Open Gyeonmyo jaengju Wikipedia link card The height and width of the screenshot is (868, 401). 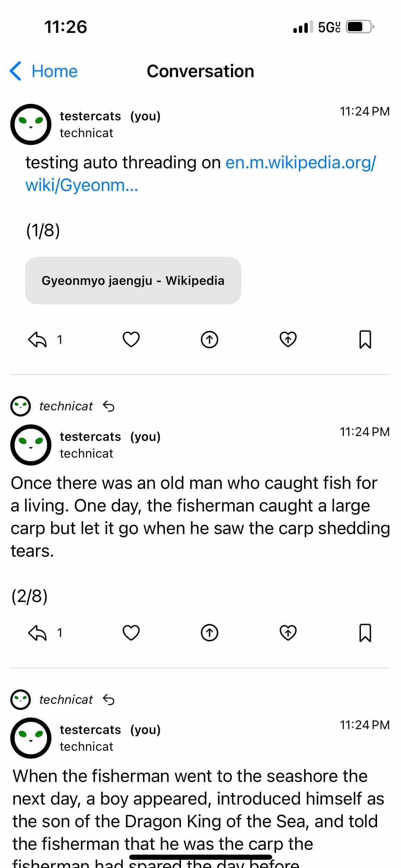[x=133, y=280]
